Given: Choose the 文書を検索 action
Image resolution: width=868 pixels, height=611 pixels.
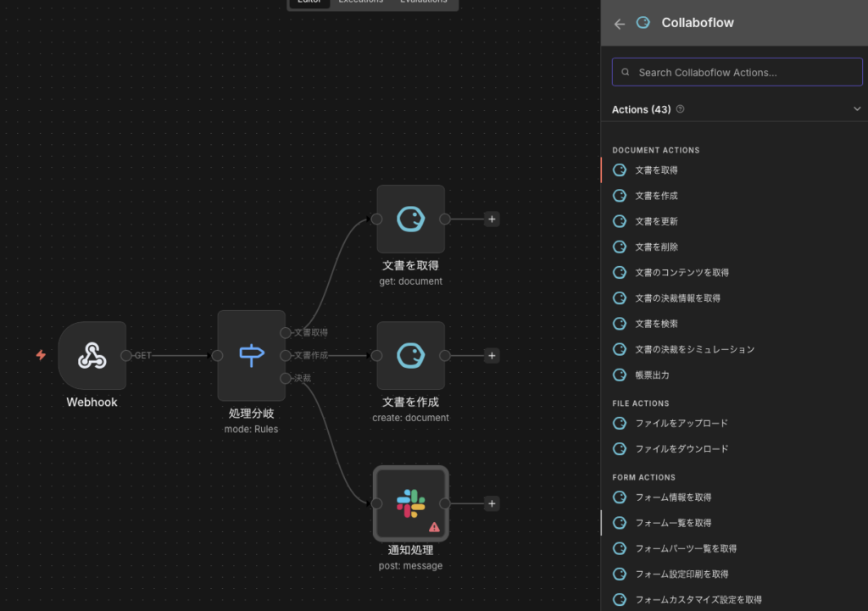Looking at the screenshot, I should click(656, 324).
